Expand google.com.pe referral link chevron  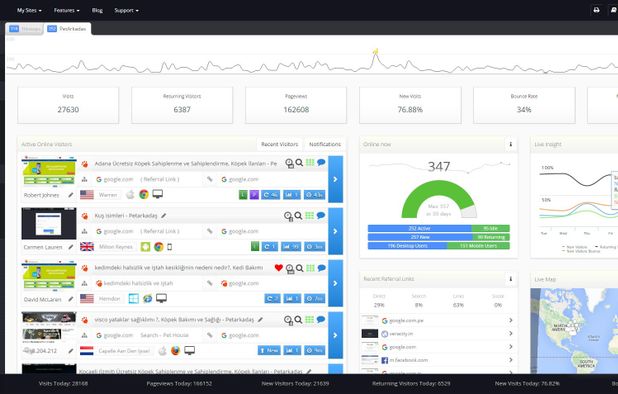[510, 320]
